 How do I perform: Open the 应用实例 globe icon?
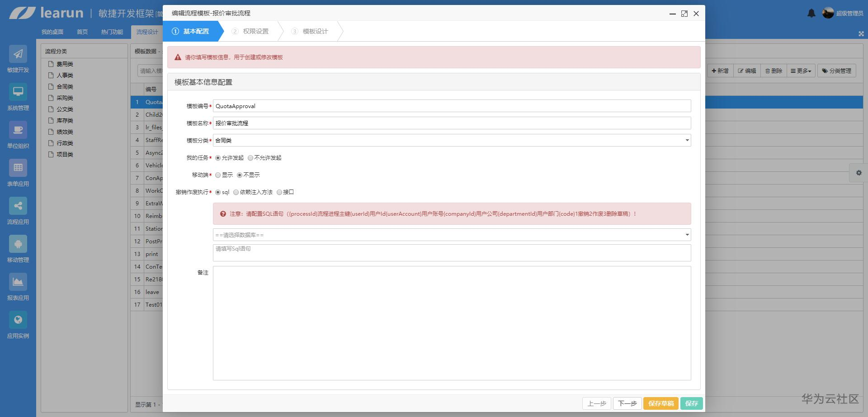[18, 320]
